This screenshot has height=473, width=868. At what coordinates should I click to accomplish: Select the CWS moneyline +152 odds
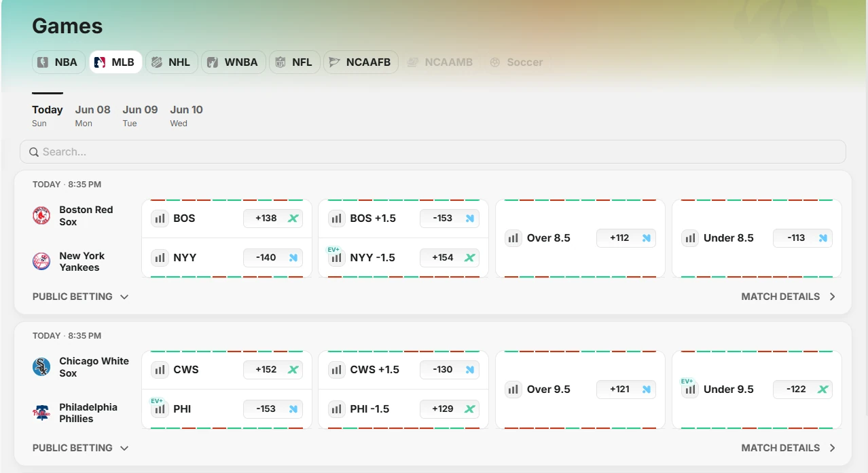[273, 370]
